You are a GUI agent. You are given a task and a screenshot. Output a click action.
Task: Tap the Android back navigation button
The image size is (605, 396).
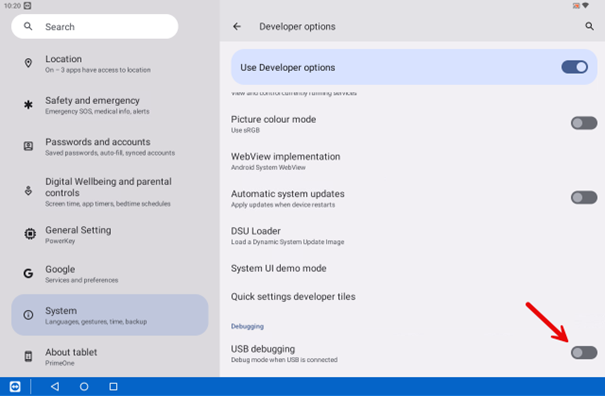pos(55,386)
